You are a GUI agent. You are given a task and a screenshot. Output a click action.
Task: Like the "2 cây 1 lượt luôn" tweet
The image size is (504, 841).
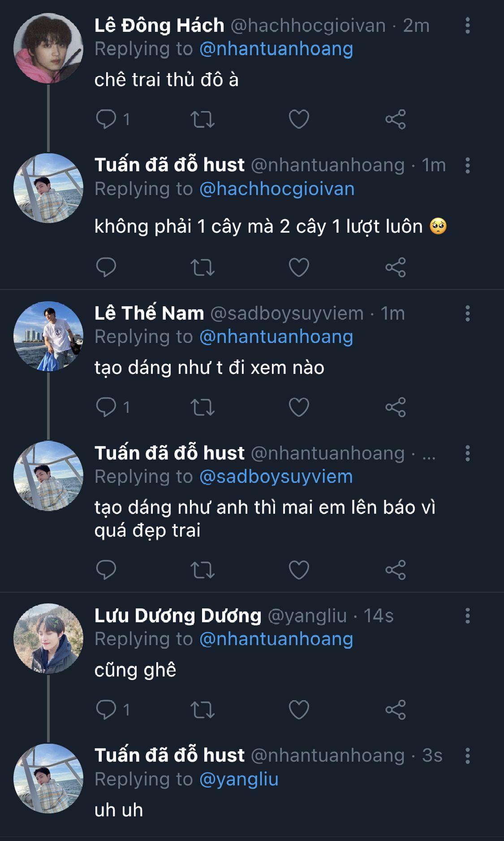299,268
